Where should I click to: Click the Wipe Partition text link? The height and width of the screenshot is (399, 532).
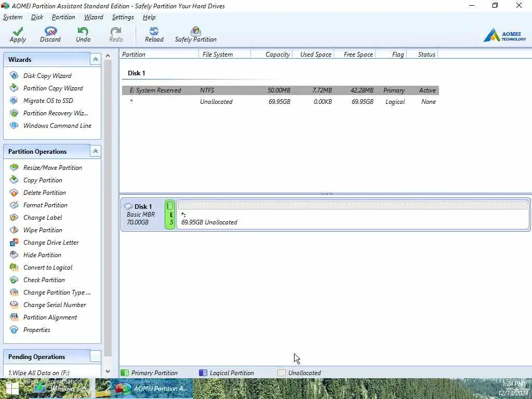pos(43,230)
